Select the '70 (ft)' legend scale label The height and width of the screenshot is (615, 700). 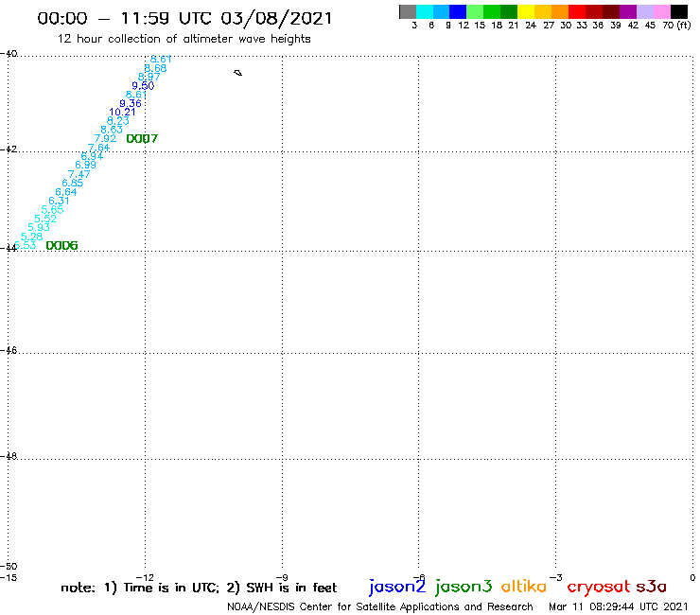coord(676,26)
